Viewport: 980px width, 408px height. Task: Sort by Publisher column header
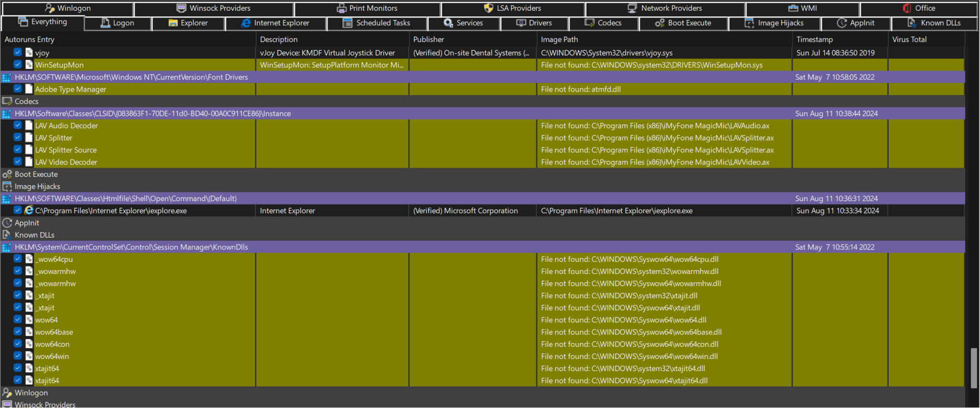[x=473, y=39]
